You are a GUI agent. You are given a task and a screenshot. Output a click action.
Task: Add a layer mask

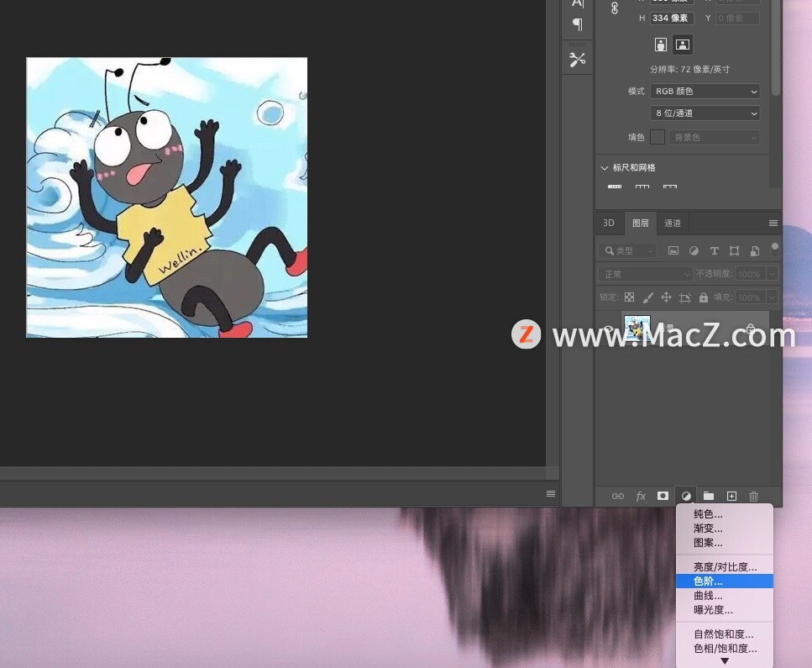[x=663, y=496]
